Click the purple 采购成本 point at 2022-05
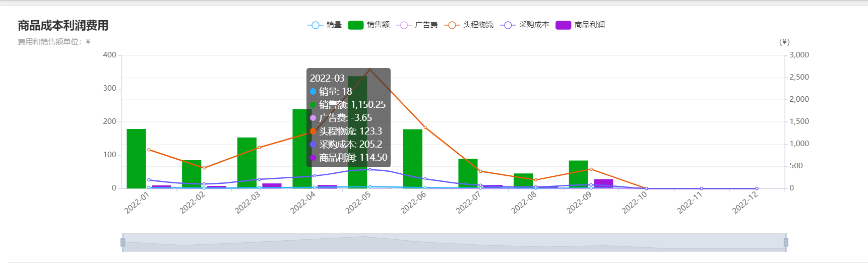868x267 pixels. pyautogui.click(x=370, y=170)
